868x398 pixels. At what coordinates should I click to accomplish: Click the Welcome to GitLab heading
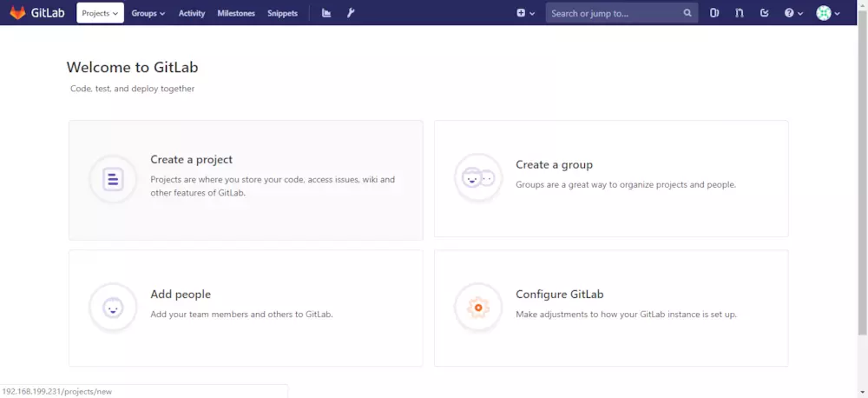pyautogui.click(x=132, y=68)
